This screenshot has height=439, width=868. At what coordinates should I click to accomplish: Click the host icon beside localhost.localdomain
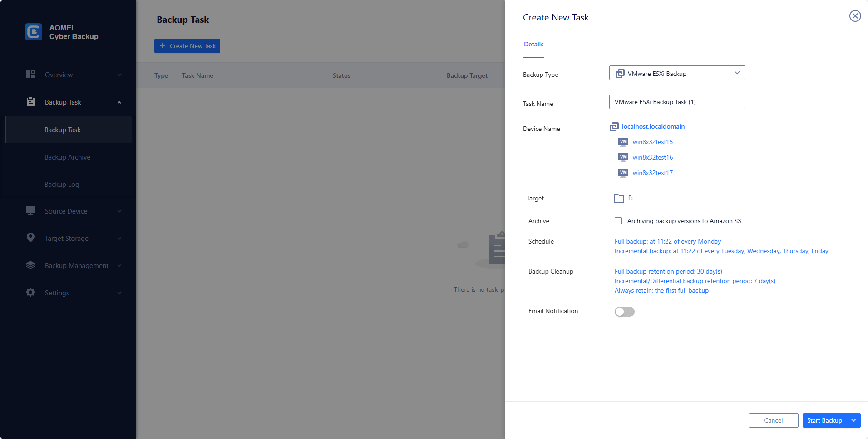(614, 126)
